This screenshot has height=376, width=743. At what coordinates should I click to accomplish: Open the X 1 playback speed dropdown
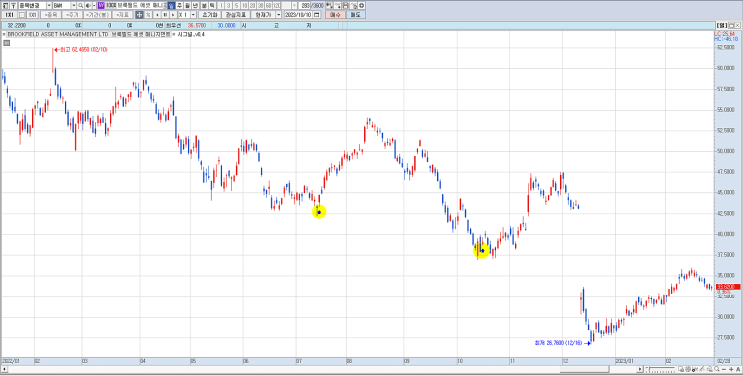(193, 15)
